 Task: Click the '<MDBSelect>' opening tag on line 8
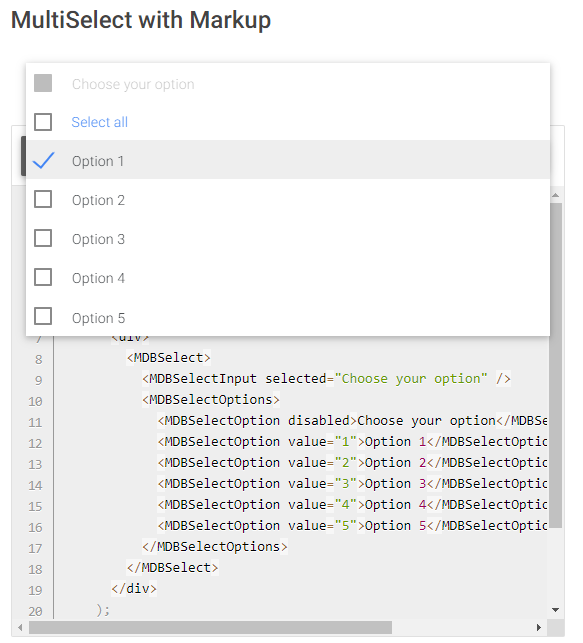click(x=169, y=358)
